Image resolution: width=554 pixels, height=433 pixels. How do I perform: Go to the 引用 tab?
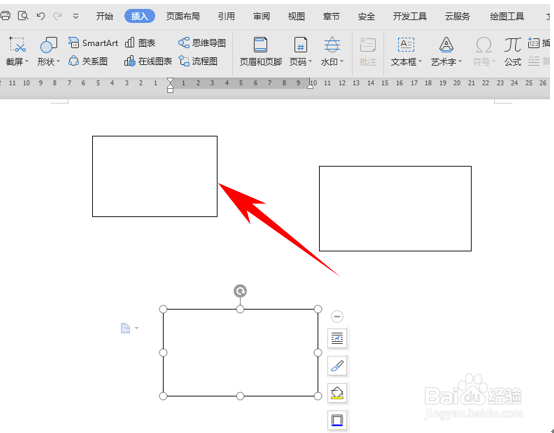click(x=226, y=16)
